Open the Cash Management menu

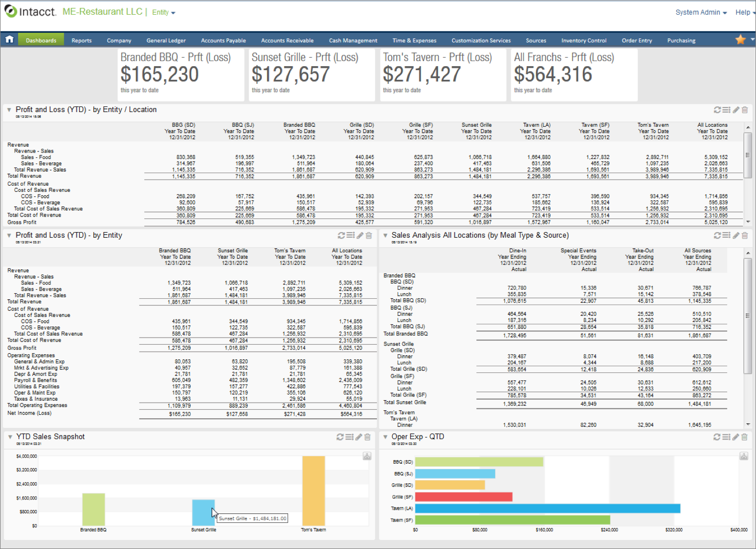point(353,40)
